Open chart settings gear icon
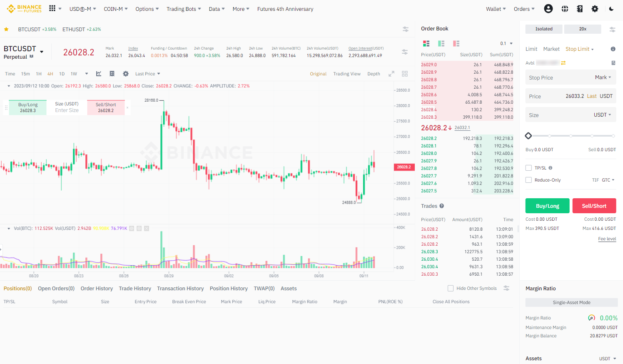Screen dimensions: 623x364 (x=126, y=74)
